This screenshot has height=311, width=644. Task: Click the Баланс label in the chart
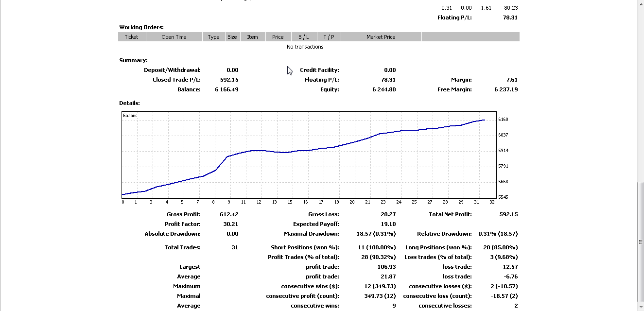point(130,116)
